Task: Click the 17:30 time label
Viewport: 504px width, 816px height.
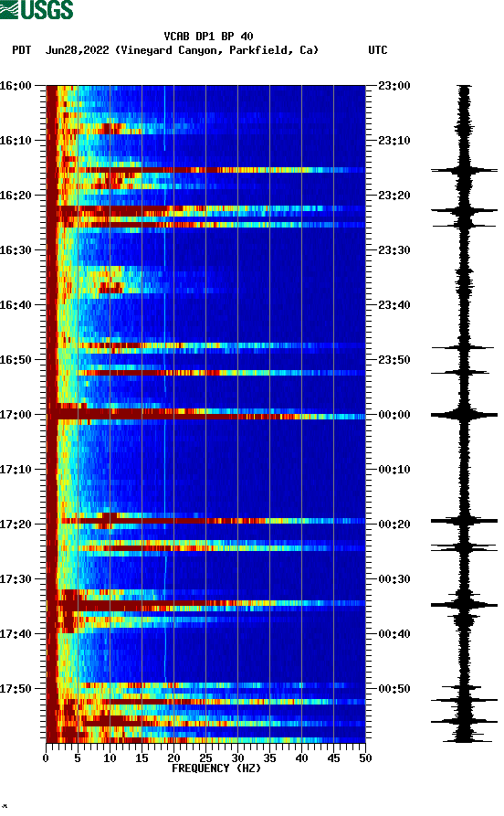Action: (x=16, y=579)
